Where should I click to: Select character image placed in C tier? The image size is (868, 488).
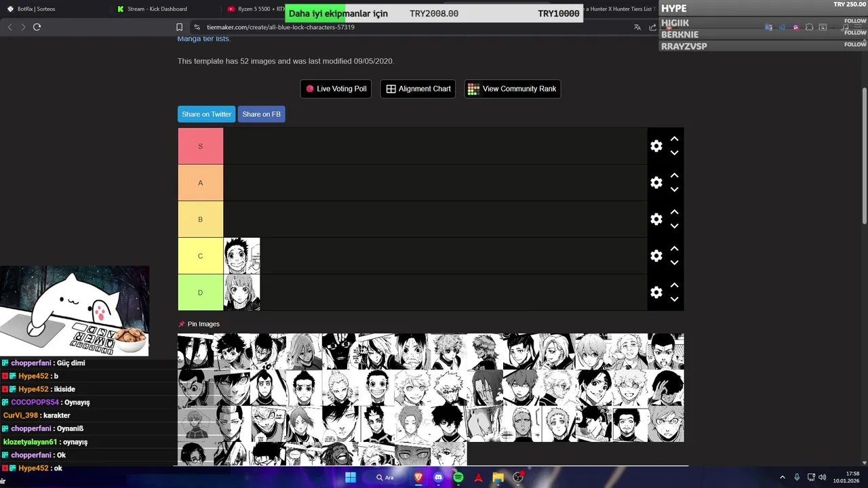tap(242, 256)
